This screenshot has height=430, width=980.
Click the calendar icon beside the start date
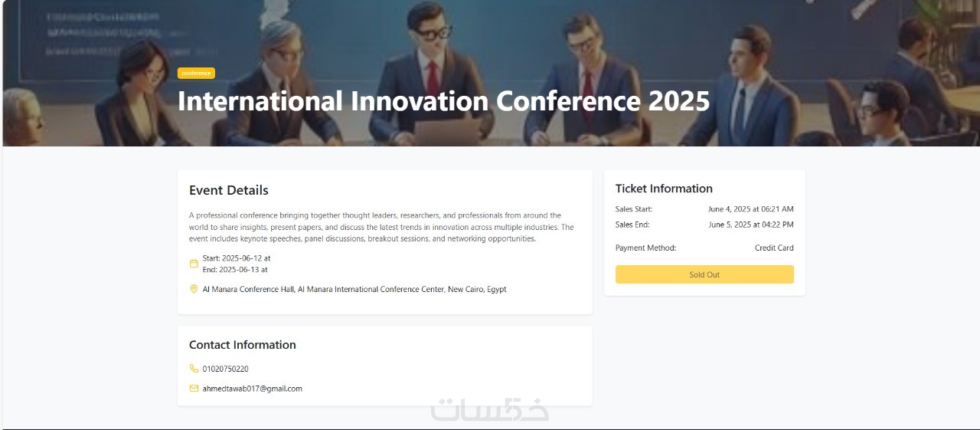[x=194, y=264]
